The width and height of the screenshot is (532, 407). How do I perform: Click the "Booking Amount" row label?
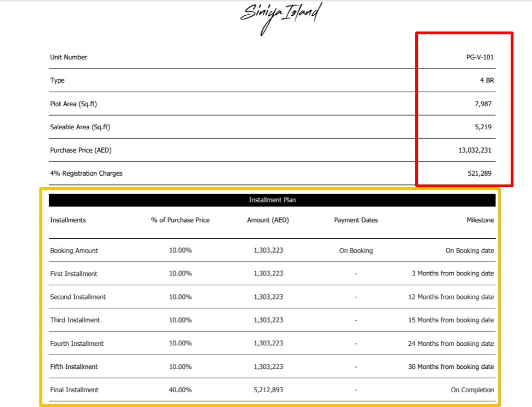(74, 251)
